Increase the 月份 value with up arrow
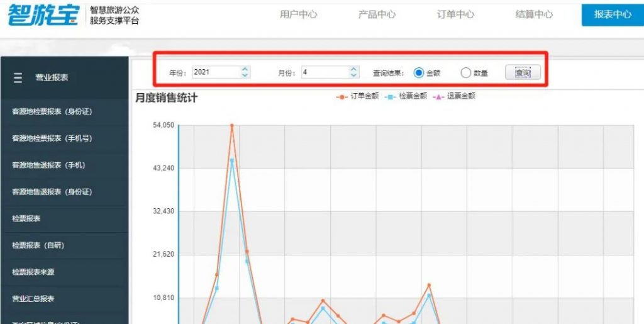Image resolution: width=644 pixels, height=324 pixels. pyautogui.click(x=354, y=69)
